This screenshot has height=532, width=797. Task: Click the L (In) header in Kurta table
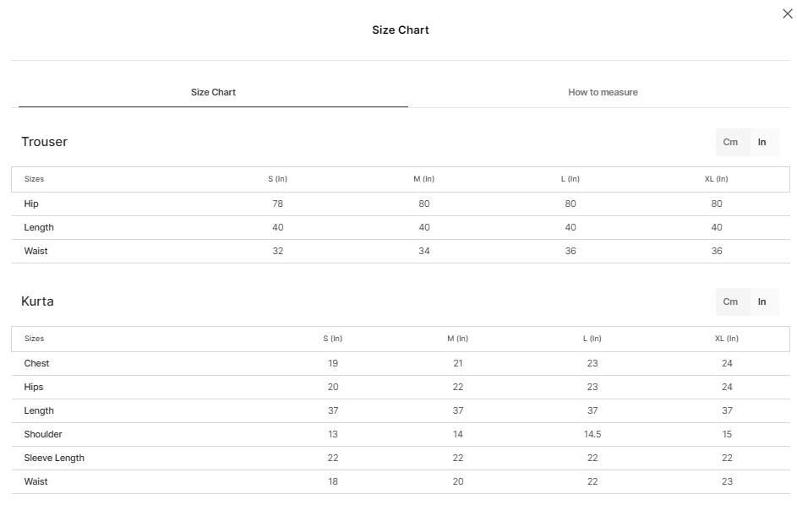click(x=592, y=338)
